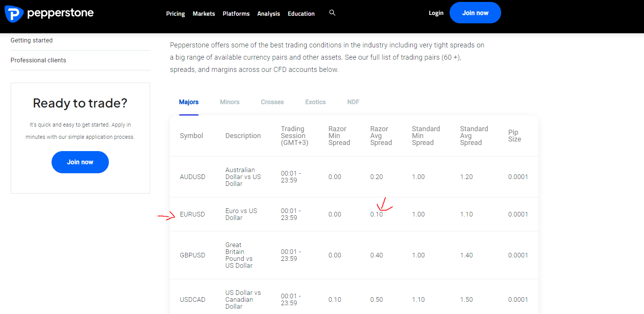This screenshot has width=644, height=314.
Task: Click the Pepperstone logo icon
Action: (x=14, y=14)
